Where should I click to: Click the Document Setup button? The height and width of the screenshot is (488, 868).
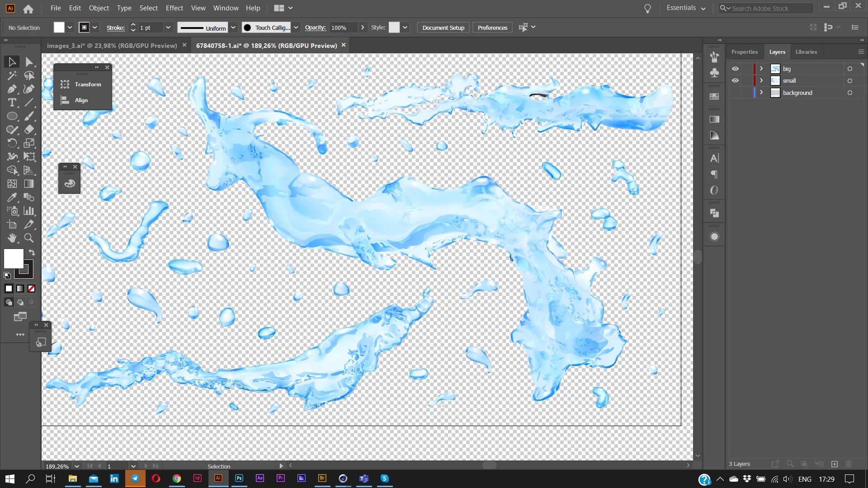443,28
